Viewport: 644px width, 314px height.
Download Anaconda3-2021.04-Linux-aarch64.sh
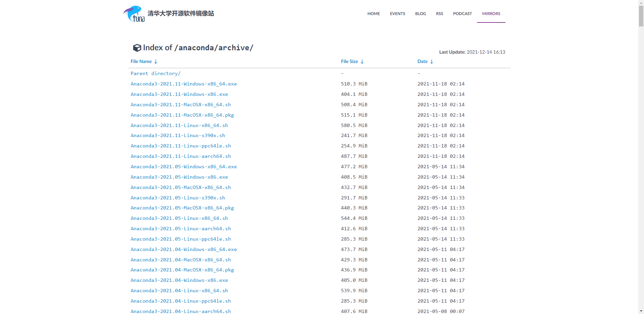181,311
